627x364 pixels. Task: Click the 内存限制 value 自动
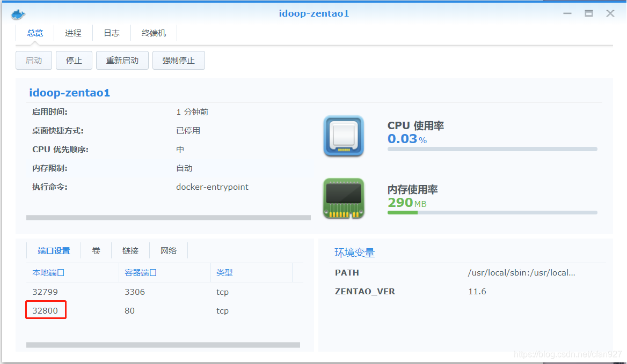pos(184,168)
